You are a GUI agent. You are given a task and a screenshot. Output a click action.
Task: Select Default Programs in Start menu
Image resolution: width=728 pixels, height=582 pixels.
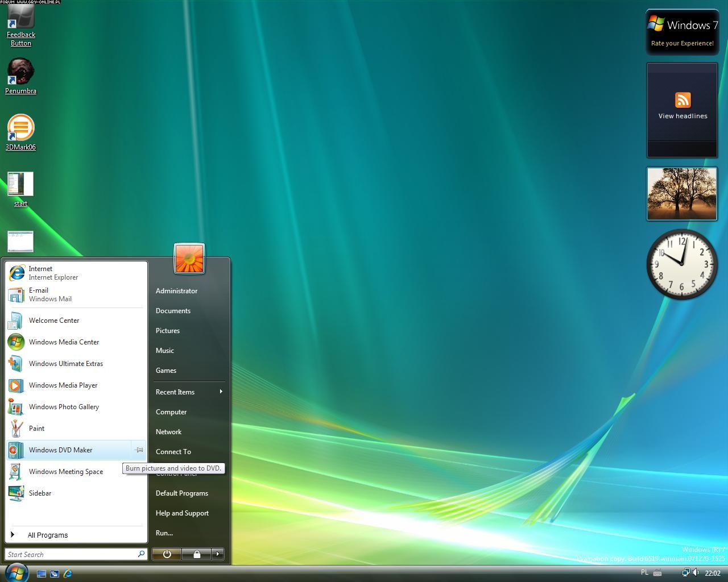[x=182, y=493]
